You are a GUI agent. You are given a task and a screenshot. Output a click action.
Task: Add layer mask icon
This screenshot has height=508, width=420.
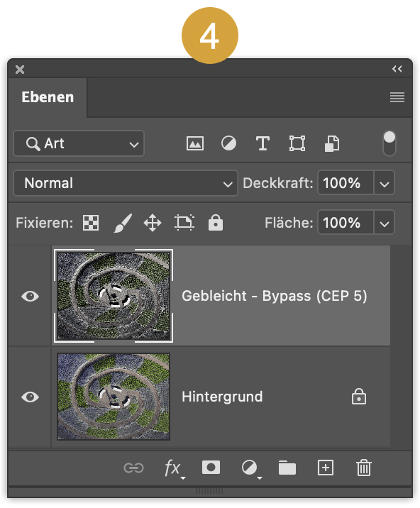click(211, 468)
